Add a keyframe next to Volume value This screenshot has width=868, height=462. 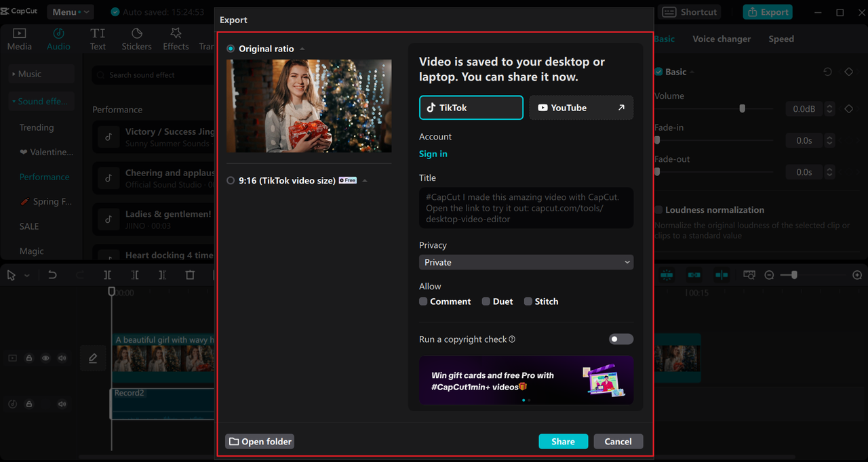coord(849,108)
